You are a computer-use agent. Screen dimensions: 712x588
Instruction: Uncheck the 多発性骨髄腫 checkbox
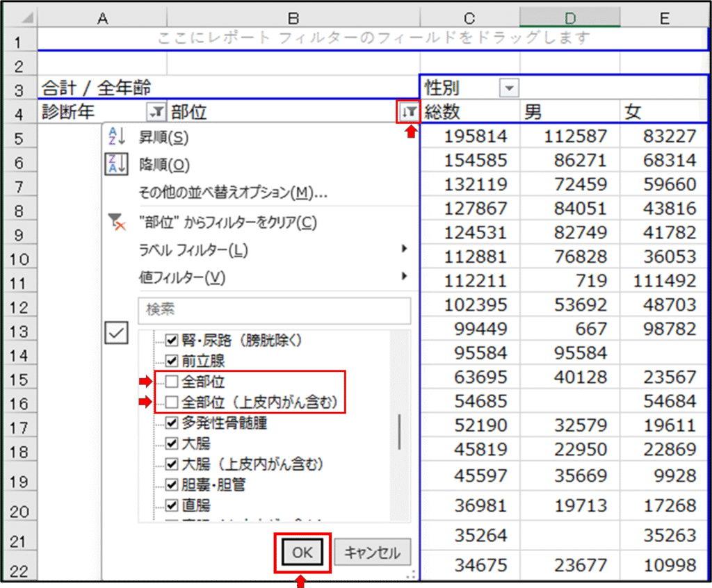172,422
